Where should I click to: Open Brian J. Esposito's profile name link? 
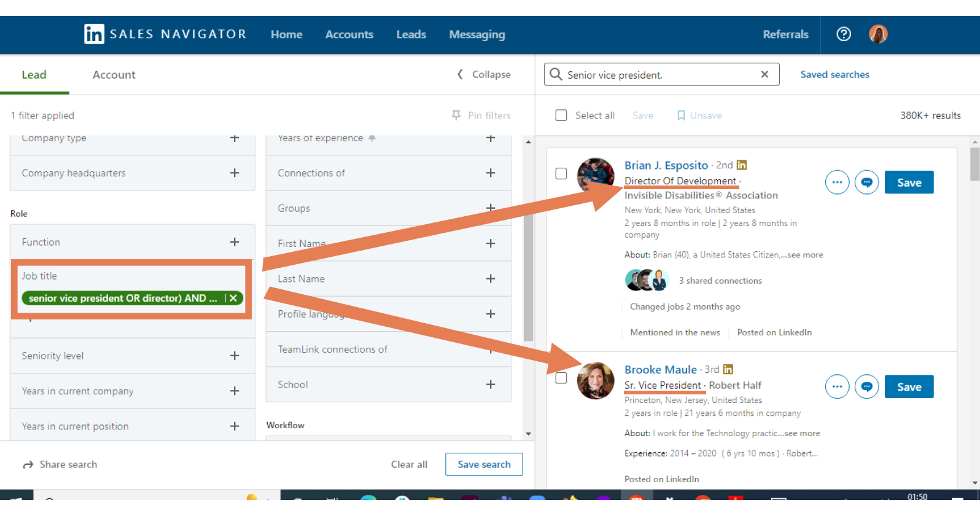tap(666, 165)
